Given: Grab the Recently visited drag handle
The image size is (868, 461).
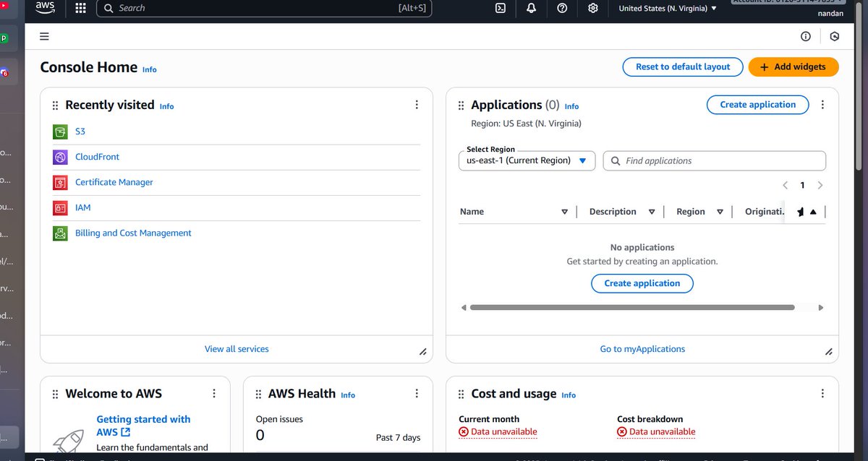Looking at the screenshot, I should point(56,105).
